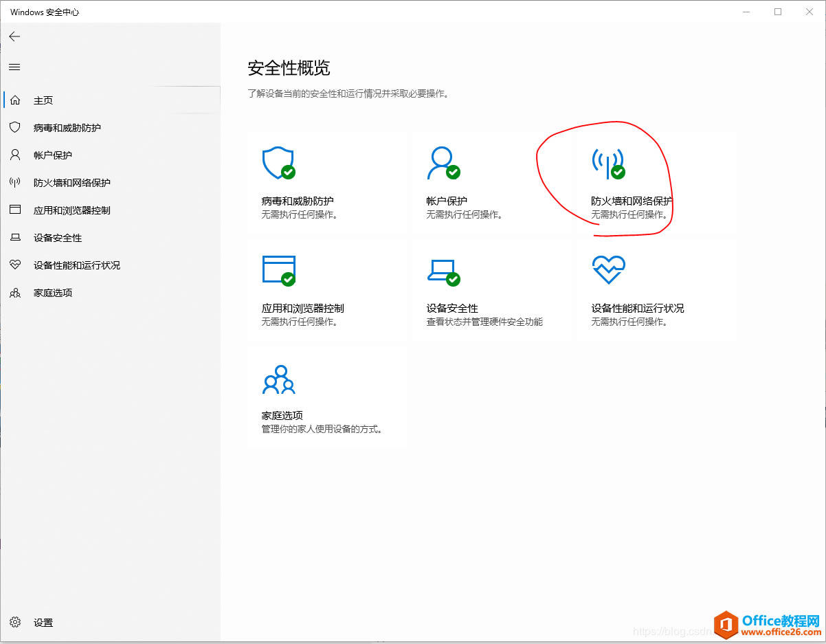The image size is (826, 644).
Task: Click the 应用和浏览器控制 tile title
Action: click(x=302, y=309)
